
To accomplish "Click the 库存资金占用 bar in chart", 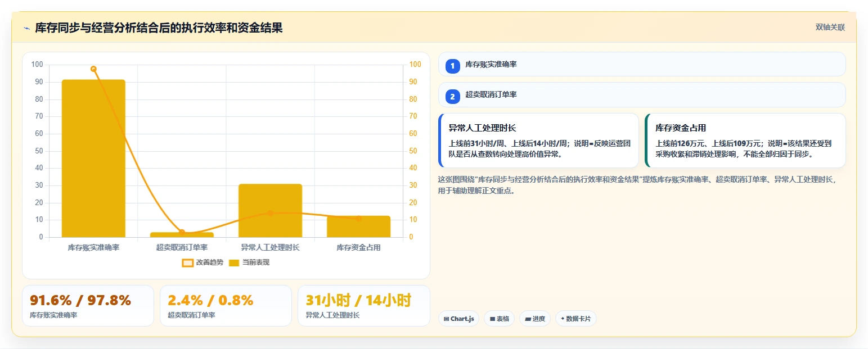I will 358,226.
